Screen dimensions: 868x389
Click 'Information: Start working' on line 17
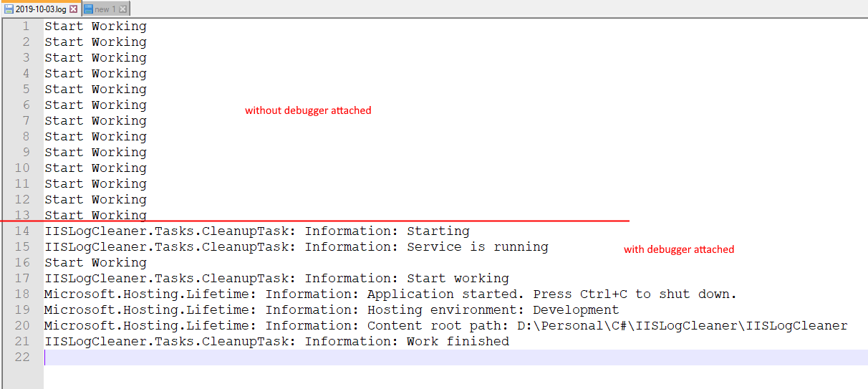pos(407,279)
